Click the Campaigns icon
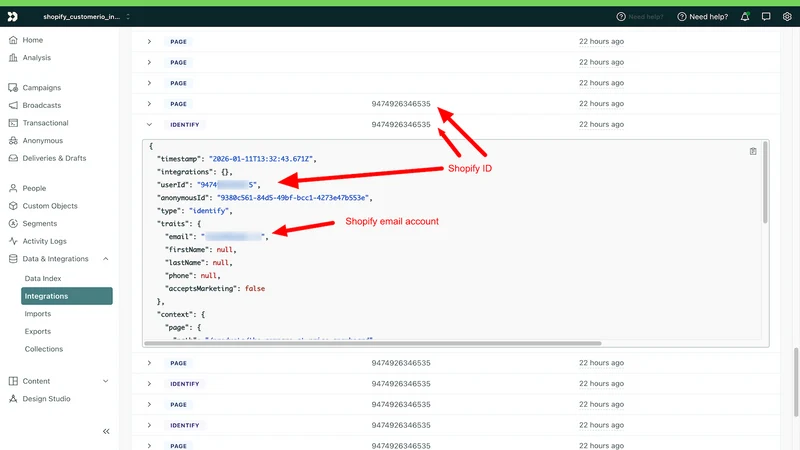The image size is (800, 450). click(13, 88)
